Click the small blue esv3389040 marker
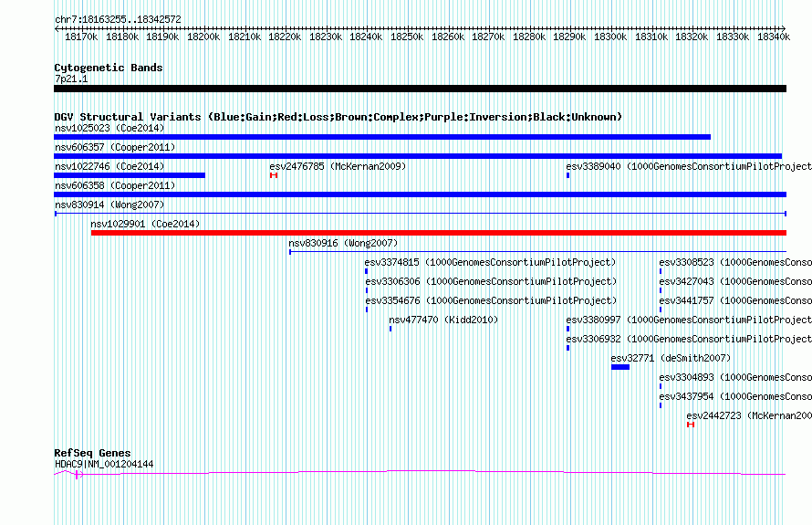This screenshot has height=525, width=812. [x=568, y=175]
